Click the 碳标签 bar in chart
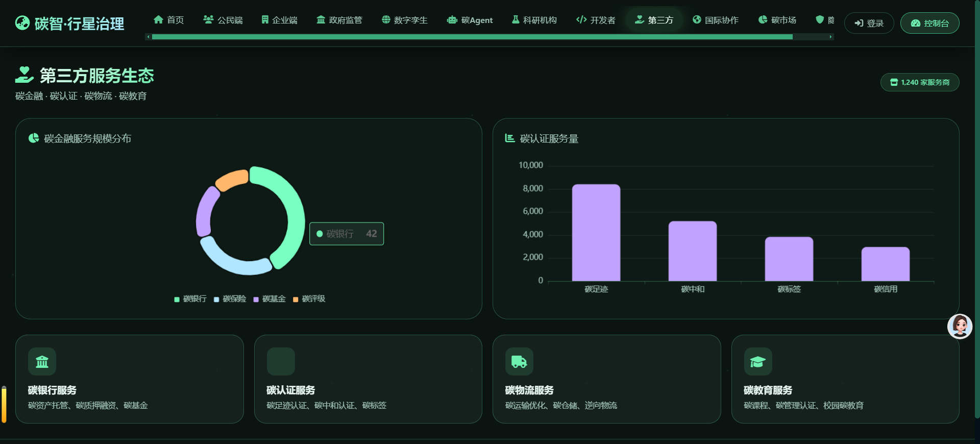The image size is (980, 444). [789, 259]
